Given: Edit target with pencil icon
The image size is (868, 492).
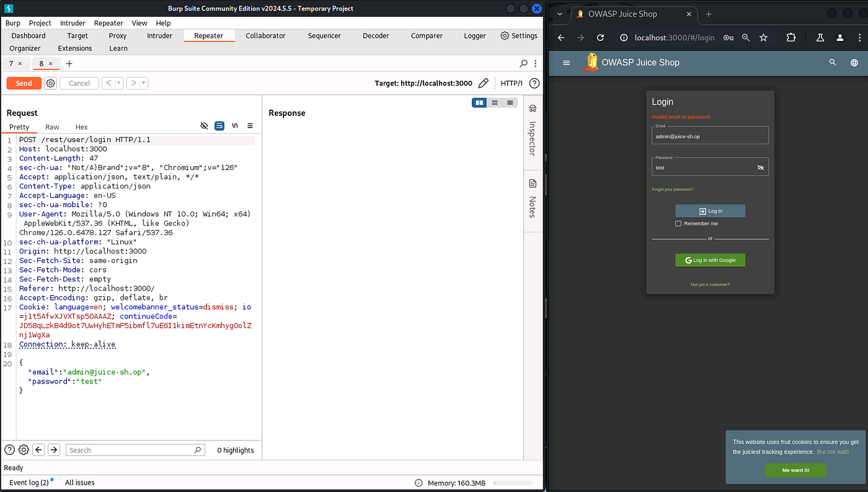Looking at the screenshot, I should click(x=484, y=83).
